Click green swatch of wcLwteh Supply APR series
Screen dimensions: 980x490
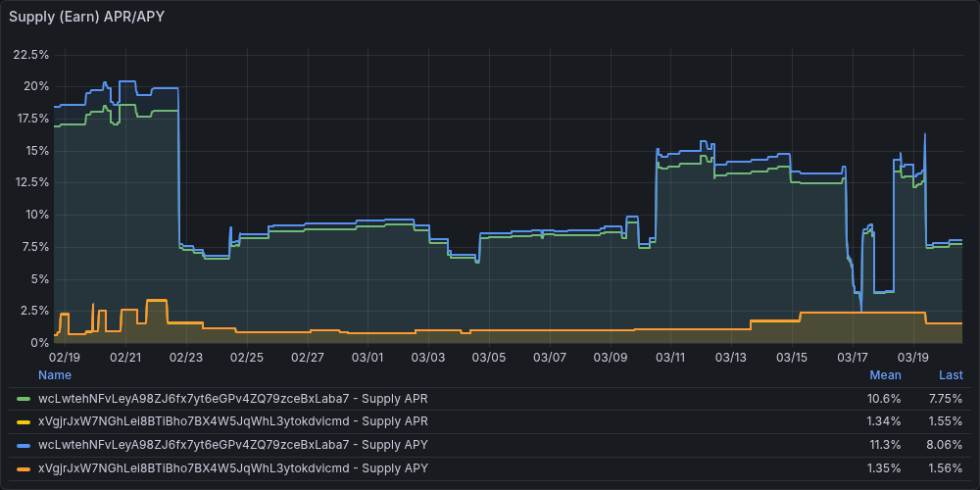click(24, 399)
